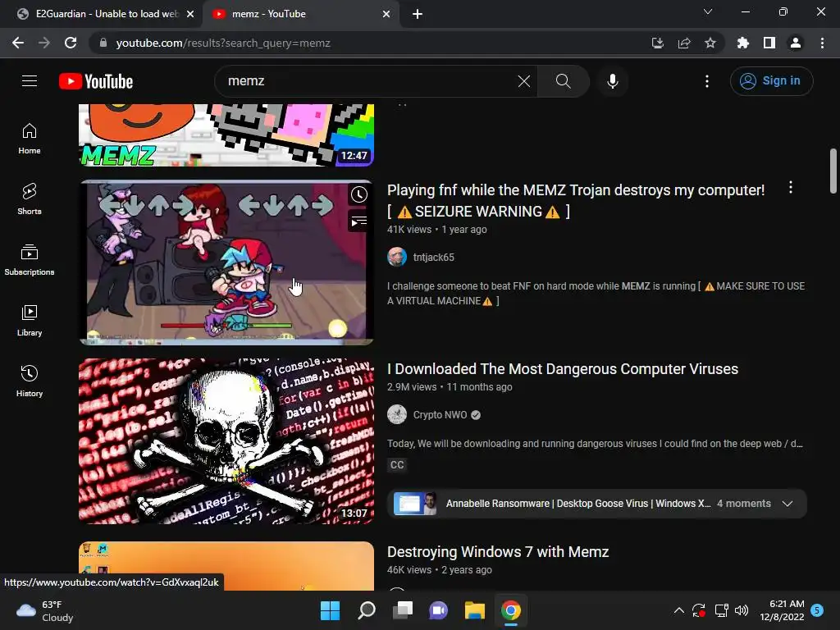Toggle the Chrome side panel

(x=769, y=43)
